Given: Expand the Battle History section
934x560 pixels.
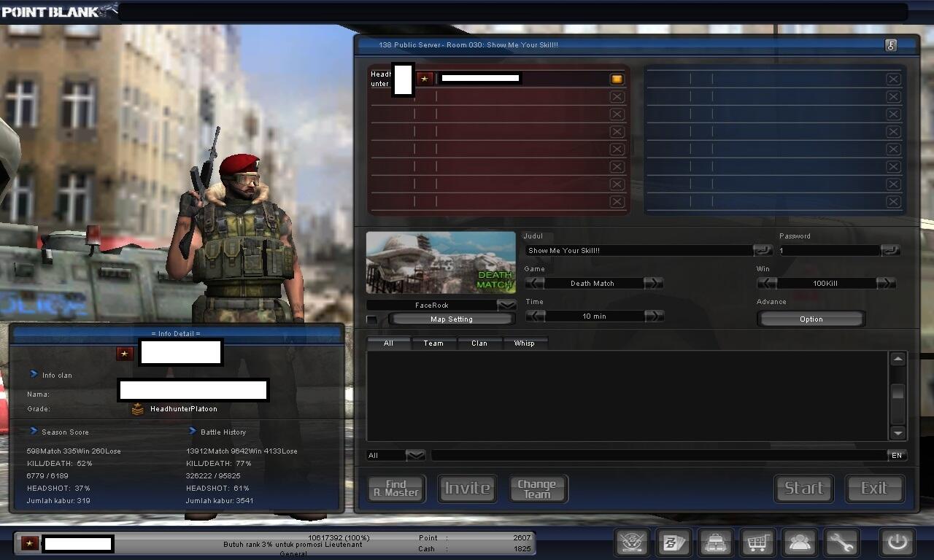Looking at the screenshot, I should (193, 431).
